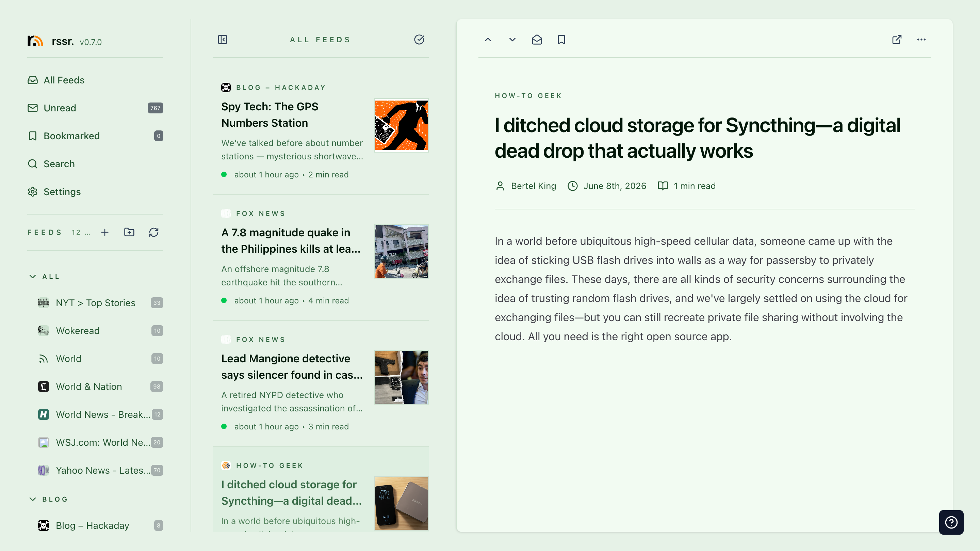Image resolution: width=980 pixels, height=551 pixels.
Task: Click the date June 8th, 2026
Action: point(615,186)
